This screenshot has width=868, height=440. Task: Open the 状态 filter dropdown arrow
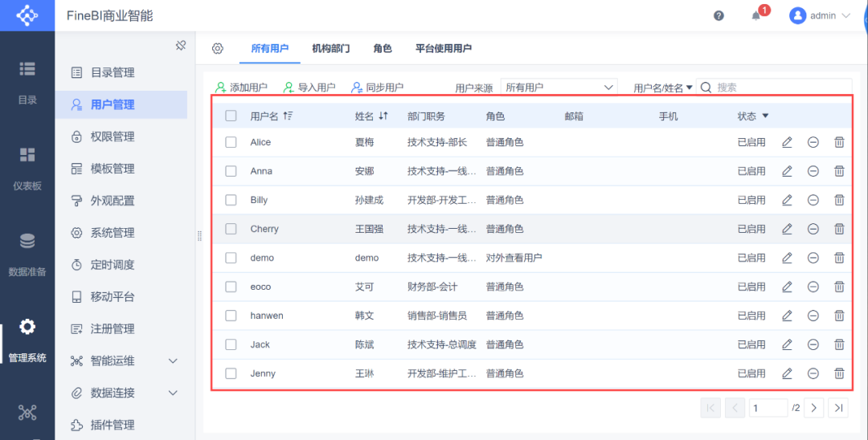(765, 116)
